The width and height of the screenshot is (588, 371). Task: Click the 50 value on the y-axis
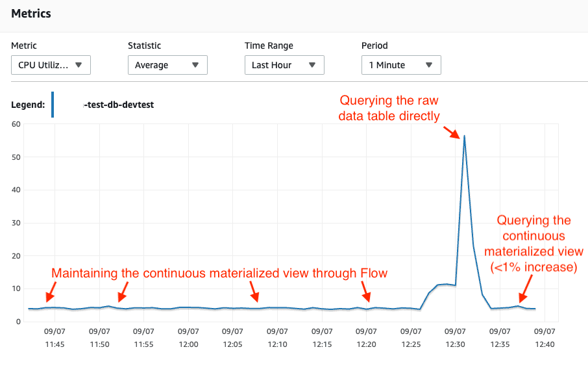click(x=16, y=157)
